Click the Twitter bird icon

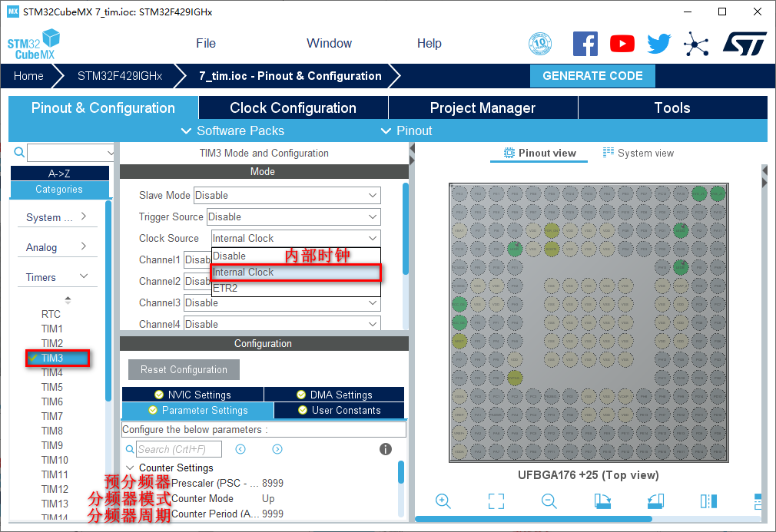pyautogui.click(x=658, y=44)
